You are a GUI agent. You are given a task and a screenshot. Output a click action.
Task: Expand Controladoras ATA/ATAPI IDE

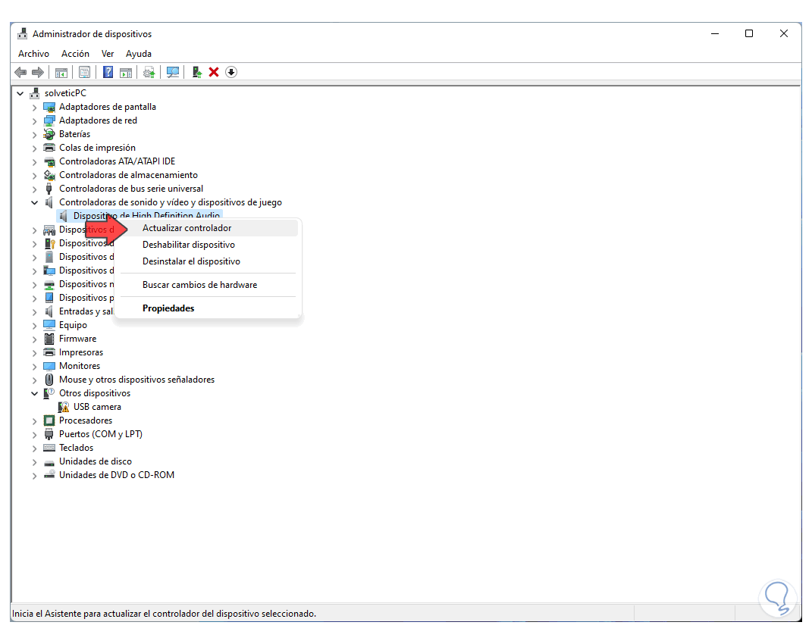(x=34, y=161)
